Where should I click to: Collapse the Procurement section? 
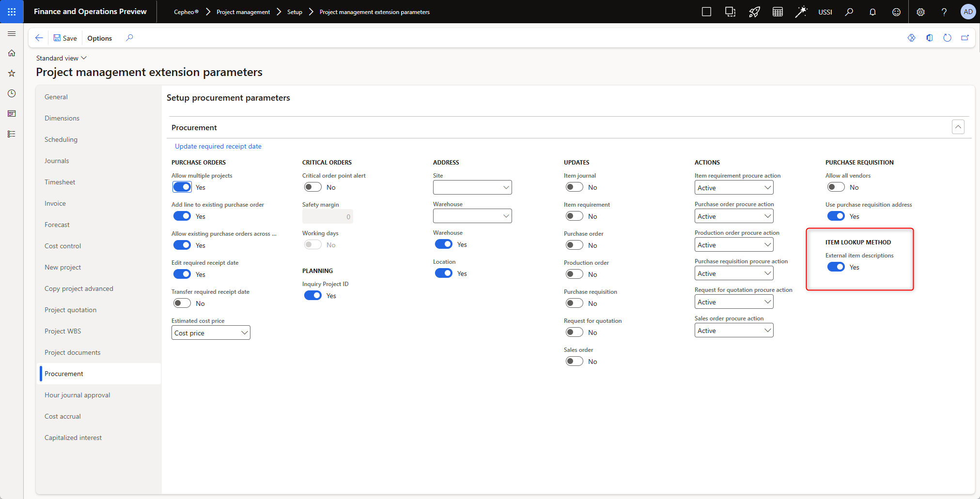[x=958, y=127]
